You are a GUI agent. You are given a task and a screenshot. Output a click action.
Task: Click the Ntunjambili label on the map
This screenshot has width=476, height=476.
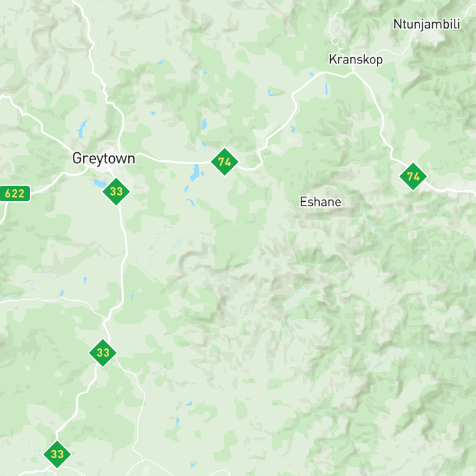pos(426,24)
